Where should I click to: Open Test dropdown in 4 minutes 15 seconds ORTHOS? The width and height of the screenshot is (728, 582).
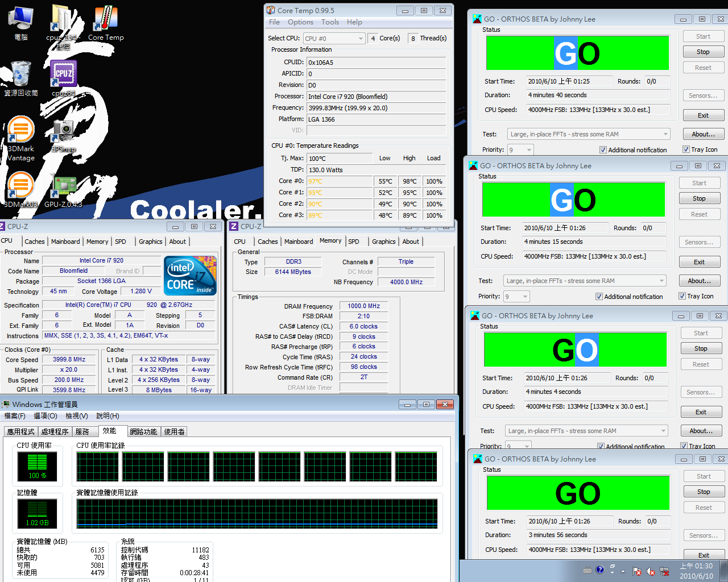(585, 281)
